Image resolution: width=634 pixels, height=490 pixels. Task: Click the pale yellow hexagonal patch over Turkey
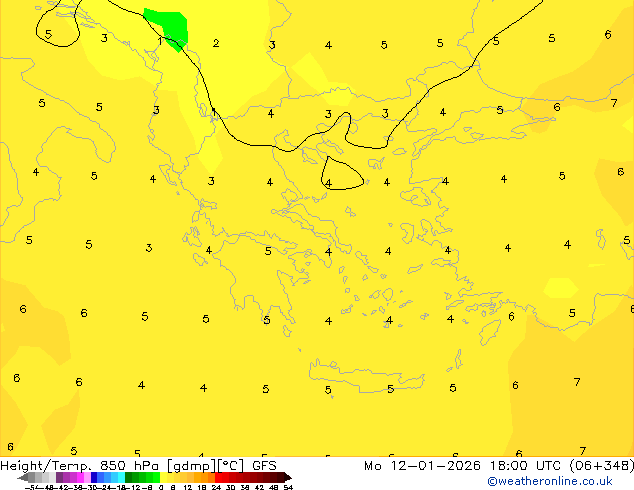(x=560, y=288)
